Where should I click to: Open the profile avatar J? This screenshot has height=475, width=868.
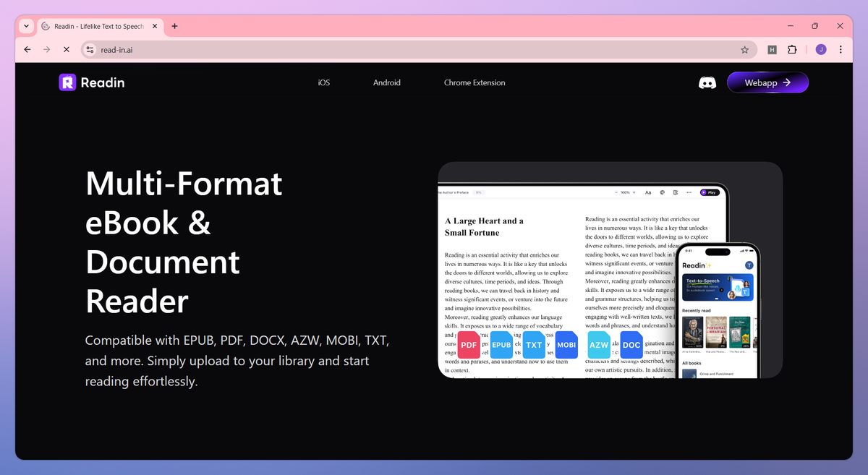pos(821,50)
